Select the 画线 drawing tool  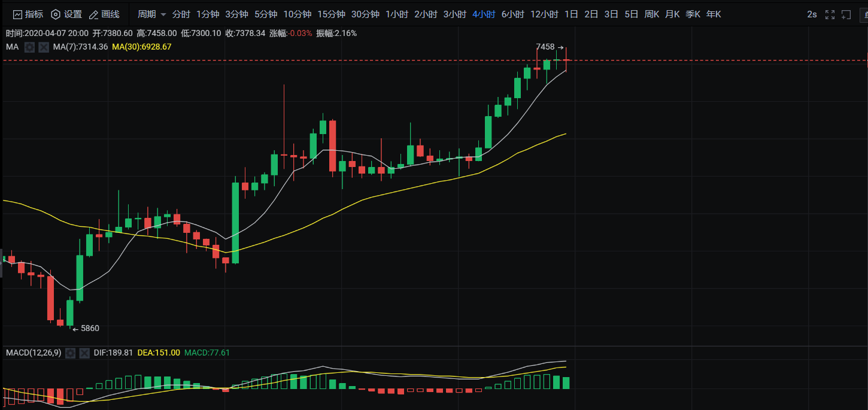click(106, 14)
